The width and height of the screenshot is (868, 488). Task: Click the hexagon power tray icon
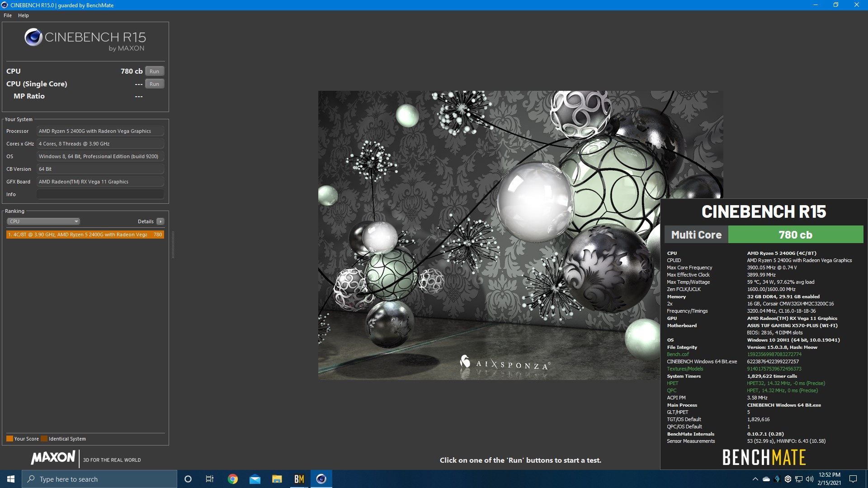788,479
